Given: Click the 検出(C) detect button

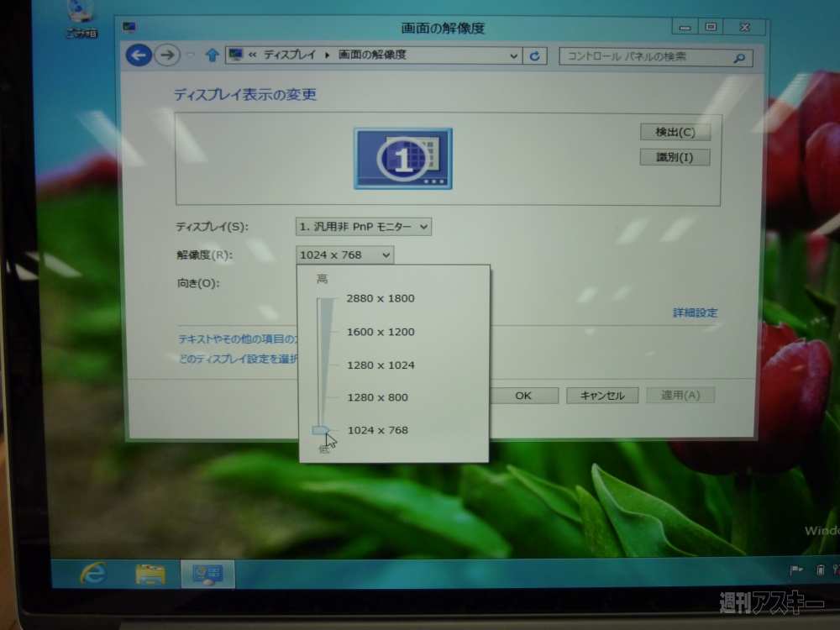Looking at the screenshot, I should pyautogui.click(x=675, y=132).
